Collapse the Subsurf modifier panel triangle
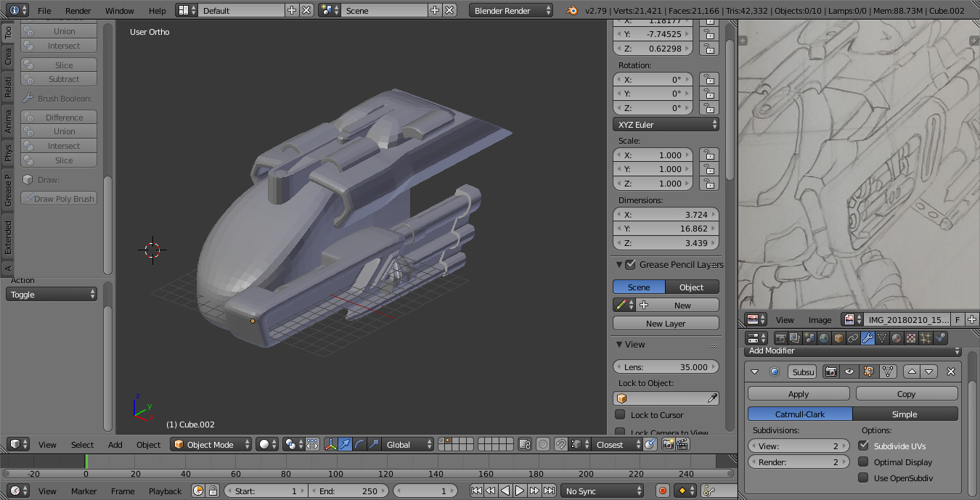 [x=754, y=372]
